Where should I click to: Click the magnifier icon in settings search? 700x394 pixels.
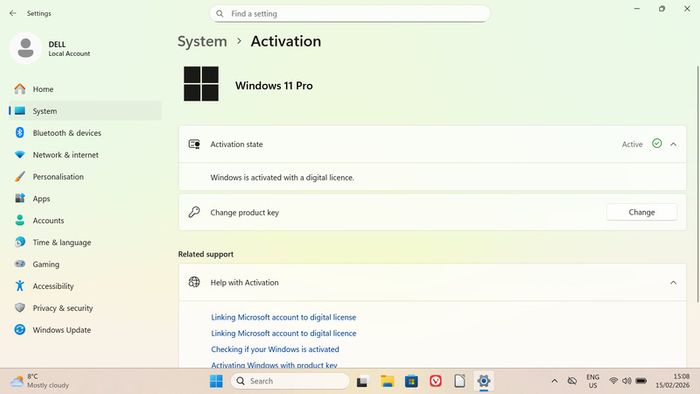click(220, 14)
